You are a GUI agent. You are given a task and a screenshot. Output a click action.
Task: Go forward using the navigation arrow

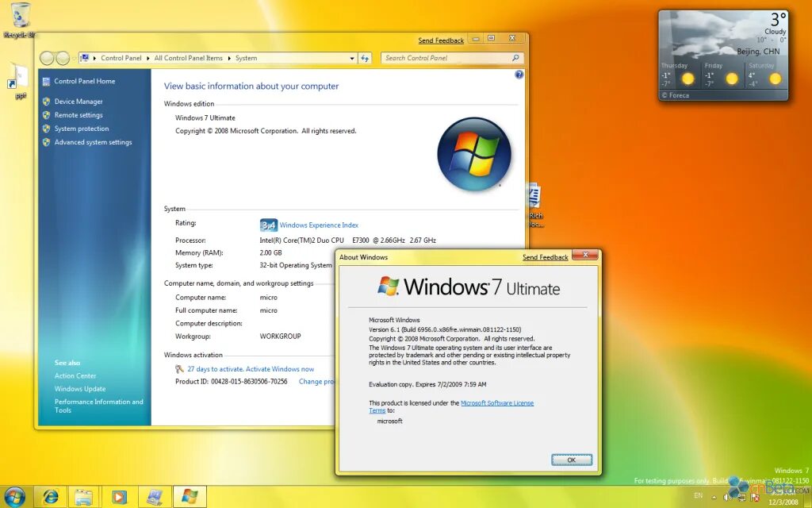(x=63, y=58)
